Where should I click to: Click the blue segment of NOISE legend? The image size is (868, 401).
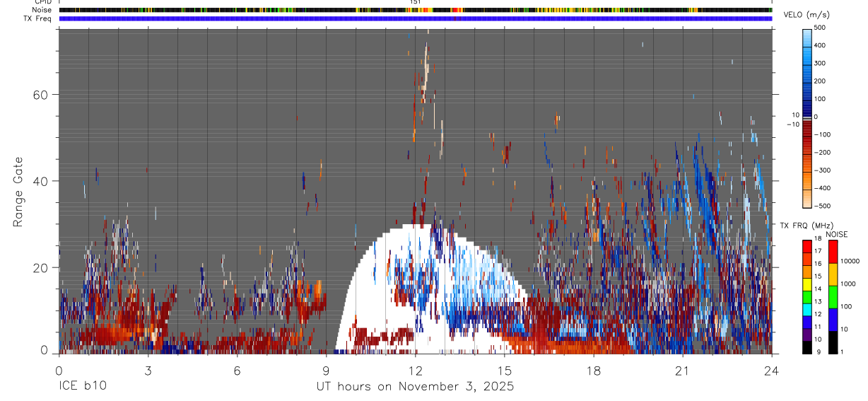(x=833, y=320)
